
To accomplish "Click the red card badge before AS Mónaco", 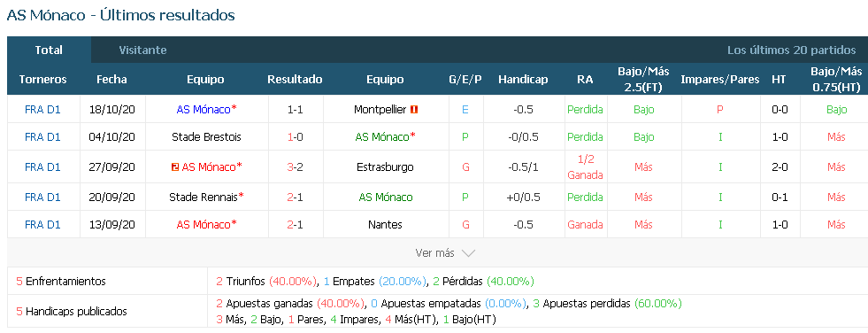I will [175, 166].
